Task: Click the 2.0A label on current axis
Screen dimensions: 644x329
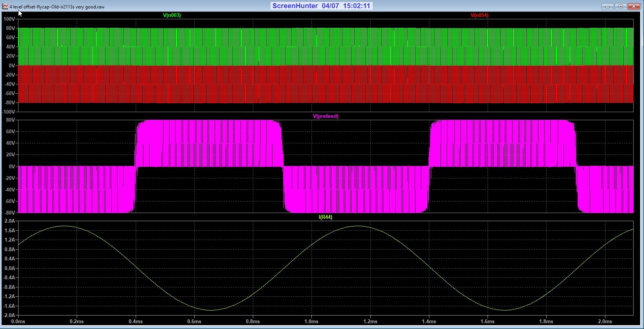Action: pos(10,221)
